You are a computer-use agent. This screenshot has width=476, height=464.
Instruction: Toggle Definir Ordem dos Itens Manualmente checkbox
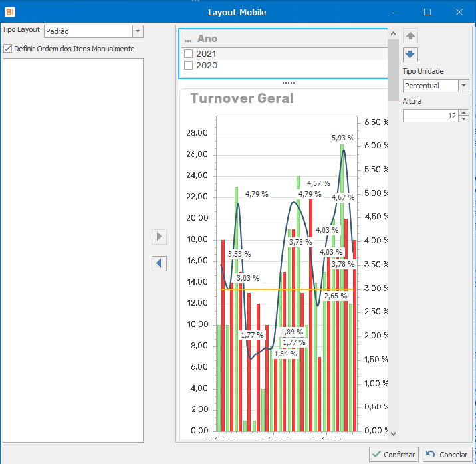(8, 49)
